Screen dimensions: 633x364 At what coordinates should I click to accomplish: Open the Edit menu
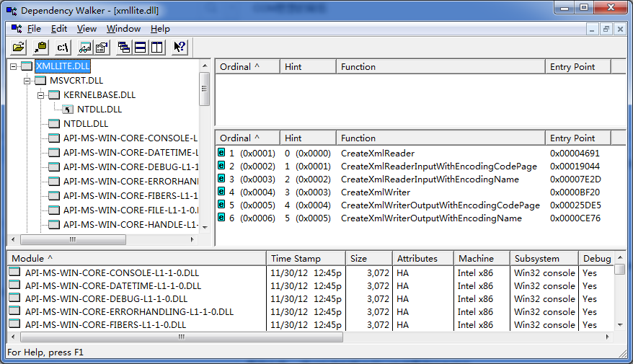point(59,29)
